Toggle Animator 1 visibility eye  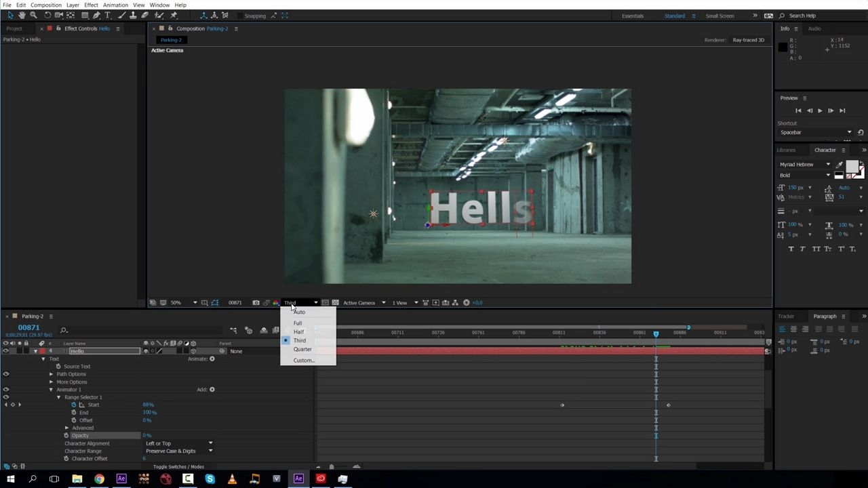pyautogui.click(x=6, y=390)
